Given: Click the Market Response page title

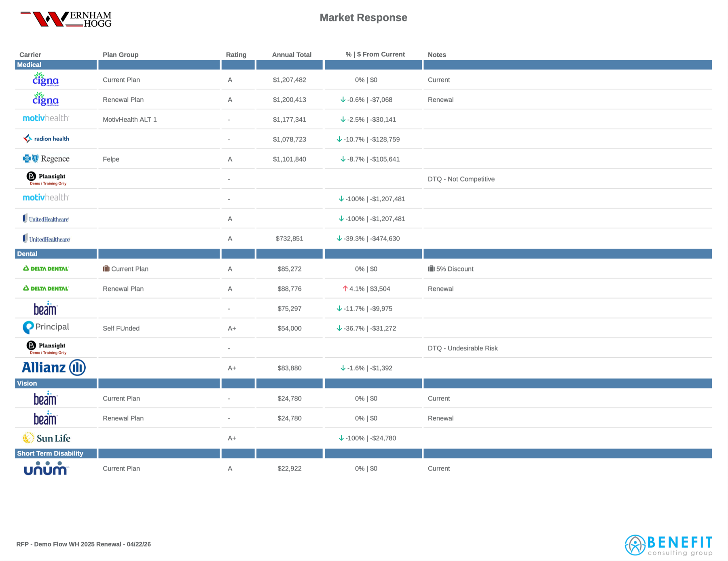Looking at the screenshot, I should [363, 18].
